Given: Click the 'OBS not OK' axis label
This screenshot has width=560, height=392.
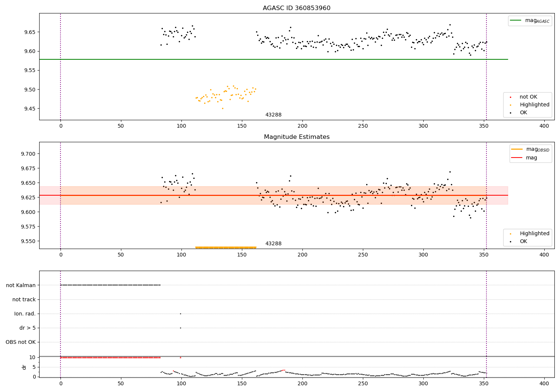Looking at the screenshot, I should [21, 342].
